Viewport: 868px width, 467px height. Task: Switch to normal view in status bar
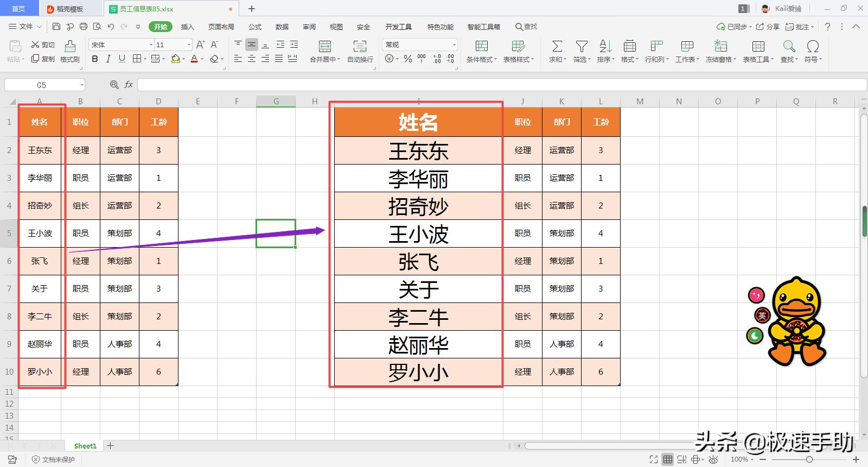click(668, 459)
